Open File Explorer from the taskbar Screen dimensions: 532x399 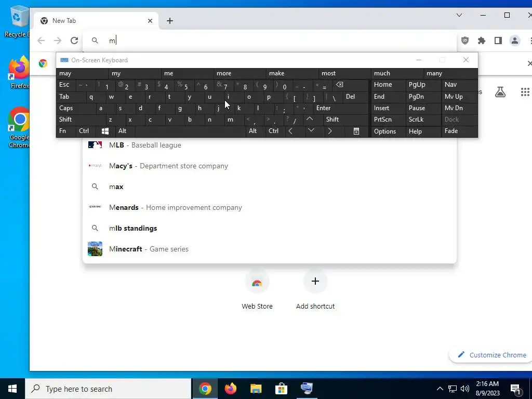point(256,389)
